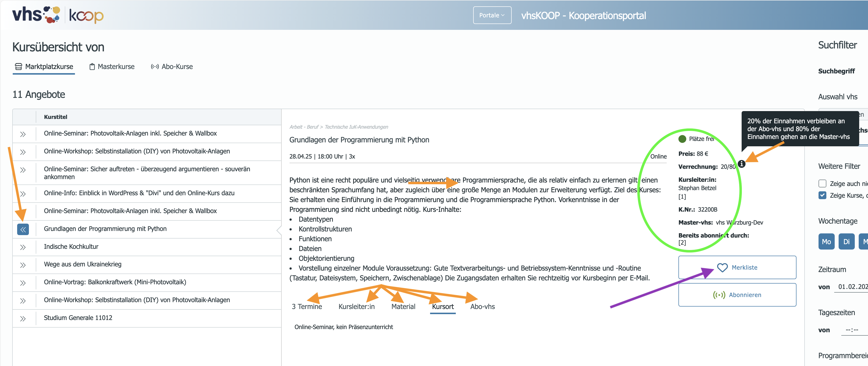Click the info icon next to Verrechnung
868x366 pixels.
[x=742, y=164]
